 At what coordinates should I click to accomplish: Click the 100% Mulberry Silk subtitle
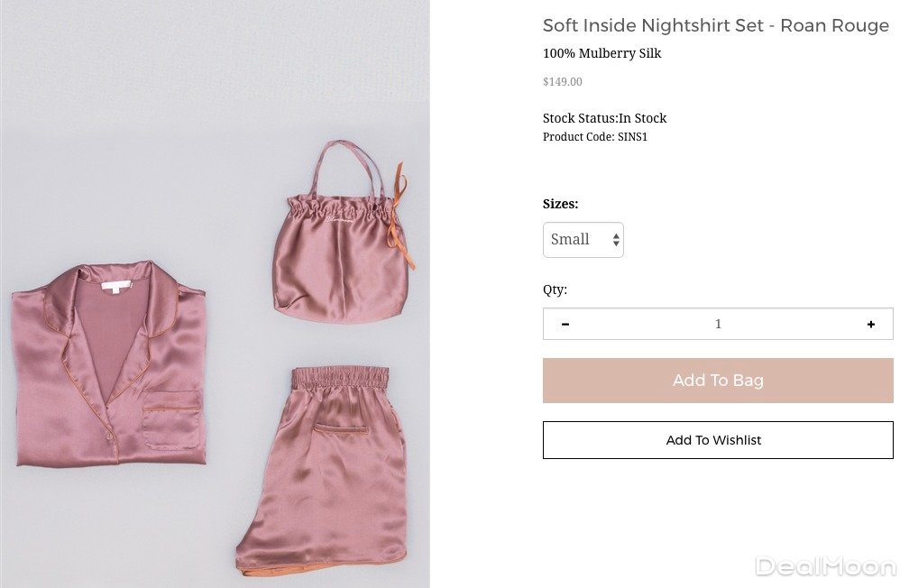(x=601, y=53)
